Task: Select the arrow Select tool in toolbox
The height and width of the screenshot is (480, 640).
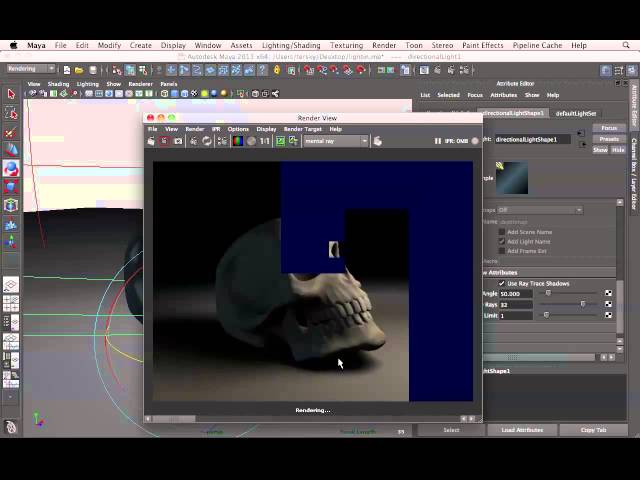Action: 11,94
